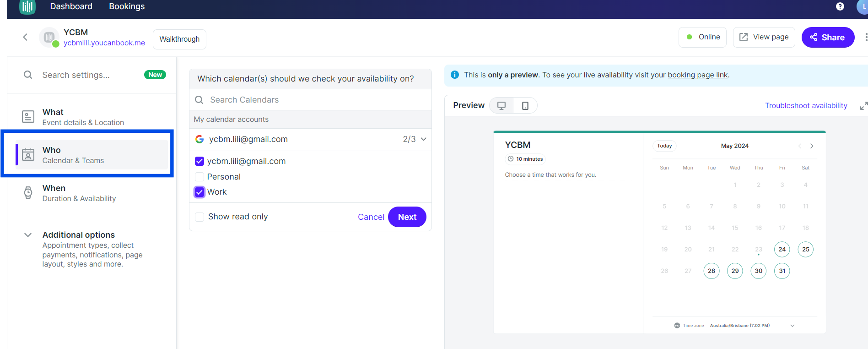The height and width of the screenshot is (349, 868).
Task: Go to next month in preview calendar
Action: 812,146
